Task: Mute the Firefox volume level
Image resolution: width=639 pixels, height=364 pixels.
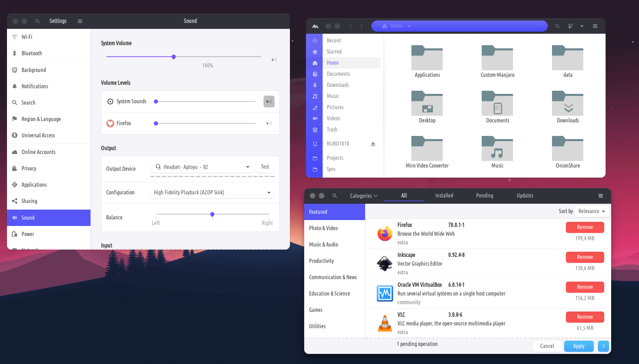Action: [x=269, y=123]
